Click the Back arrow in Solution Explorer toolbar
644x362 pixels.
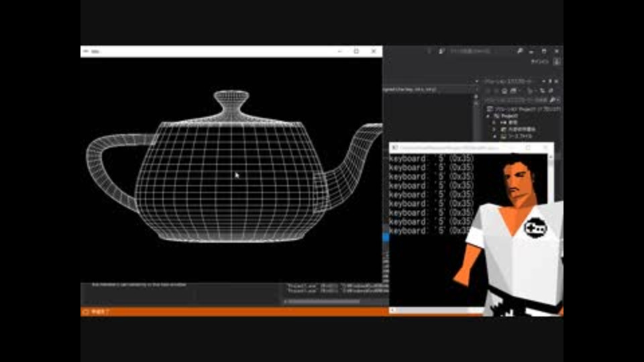pos(487,90)
